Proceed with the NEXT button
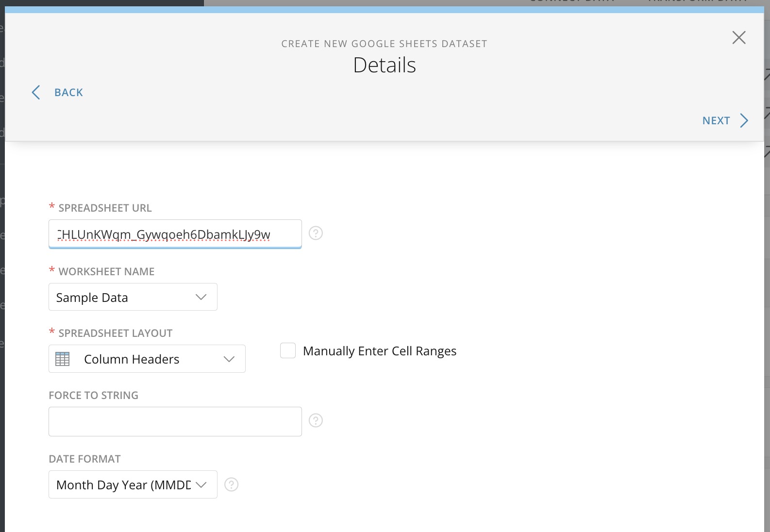Image resolution: width=770 pixels, height=532 pixels. (716, 120)
